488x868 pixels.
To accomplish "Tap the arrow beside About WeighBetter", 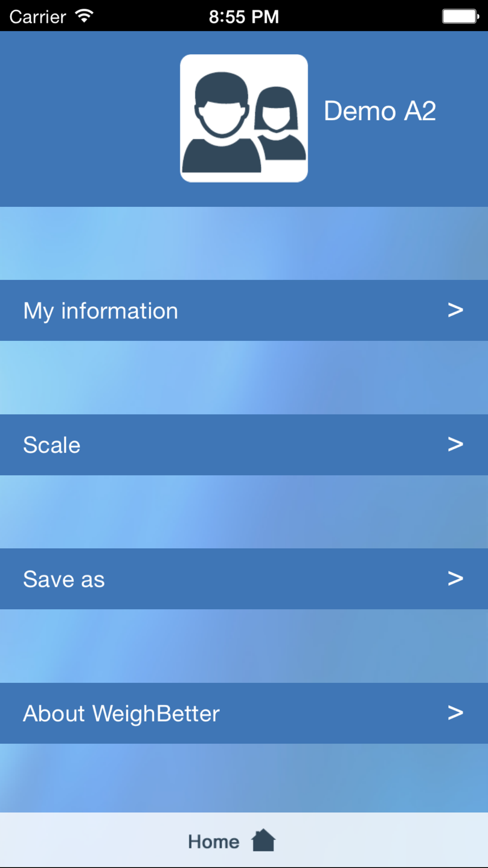I will 455,713.
